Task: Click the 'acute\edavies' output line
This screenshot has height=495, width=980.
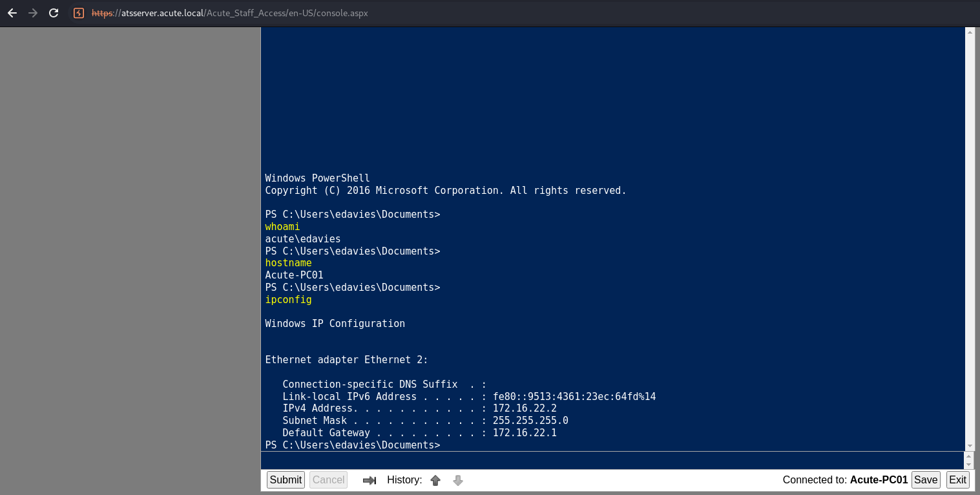Action: [302, 239]
